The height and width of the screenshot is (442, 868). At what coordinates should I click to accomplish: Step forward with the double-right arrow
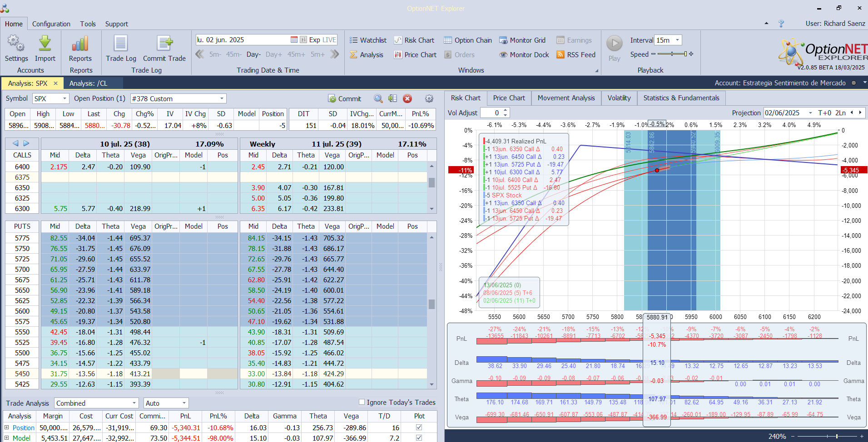(335, 54)
